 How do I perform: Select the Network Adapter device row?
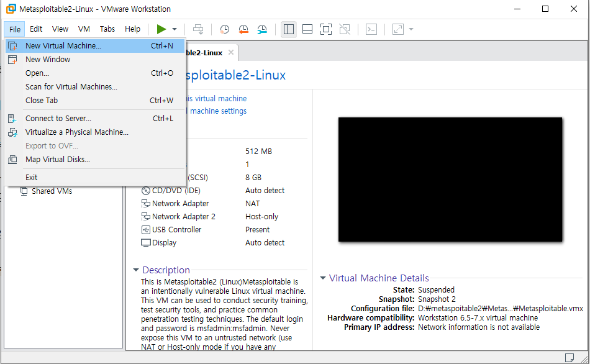coord(212,204)
